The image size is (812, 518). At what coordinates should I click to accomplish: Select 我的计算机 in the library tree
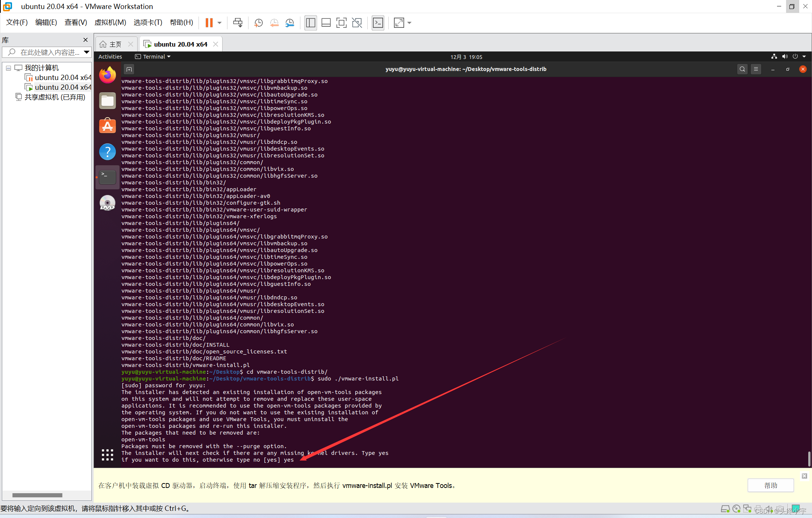pos(42,68)
